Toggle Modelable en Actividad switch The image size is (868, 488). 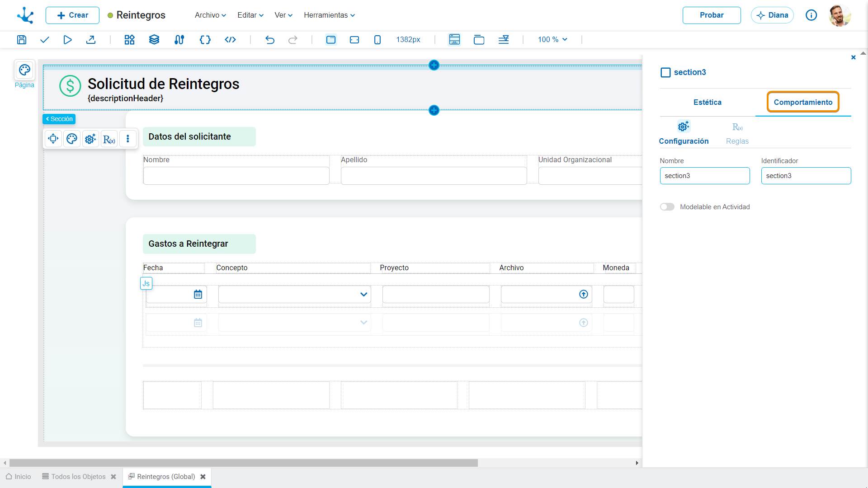click(667, 207)
